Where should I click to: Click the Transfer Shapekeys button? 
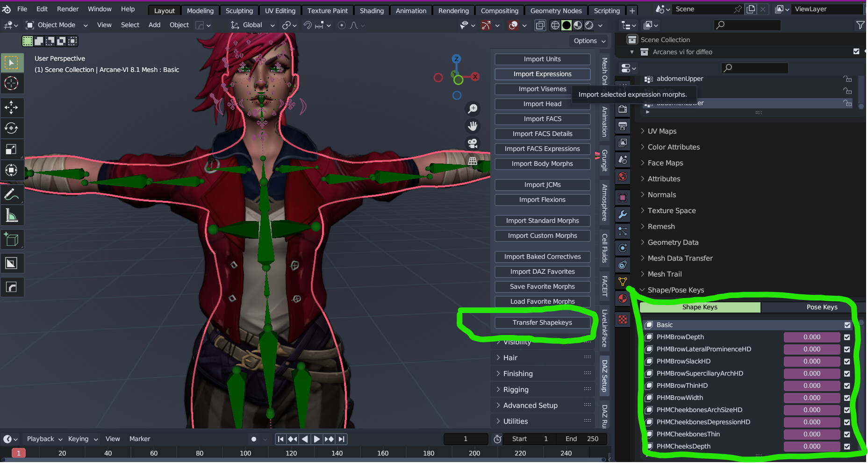point(542,323)
